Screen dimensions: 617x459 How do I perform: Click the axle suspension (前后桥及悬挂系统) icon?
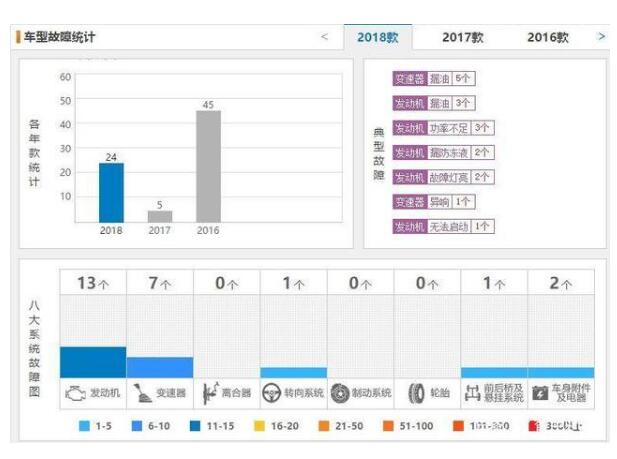[x=473, y=393]
